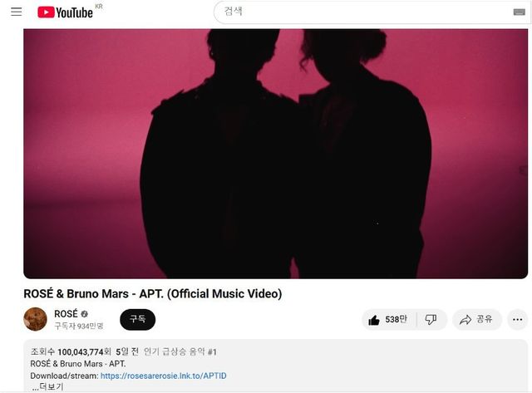Open 인기 급상승 음악 #1 trending tag

pos(180,351)
